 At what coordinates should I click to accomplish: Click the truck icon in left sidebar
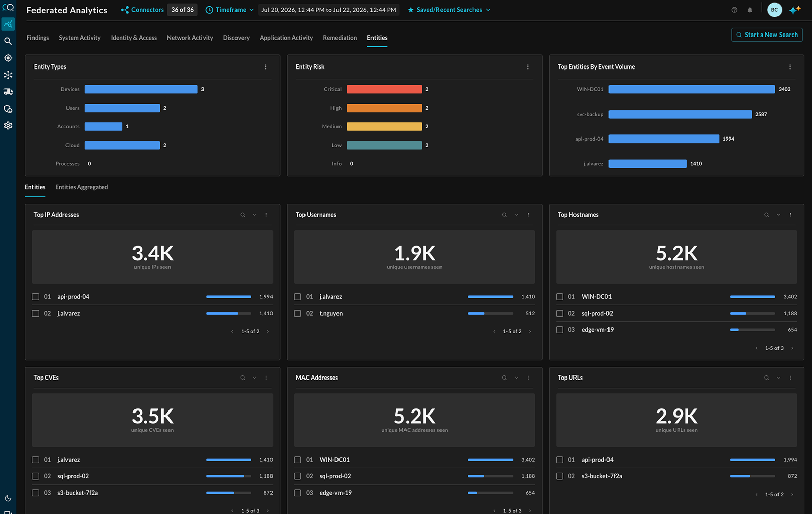point(8,92)
